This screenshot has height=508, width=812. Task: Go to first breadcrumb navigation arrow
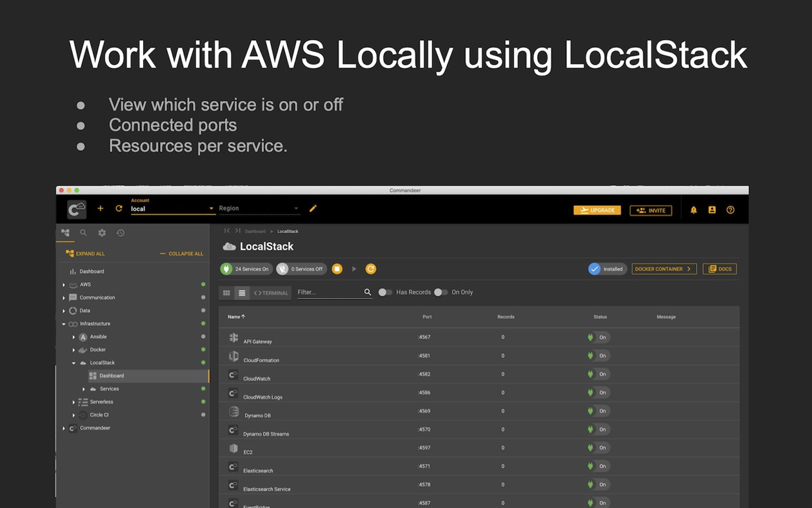227,230
